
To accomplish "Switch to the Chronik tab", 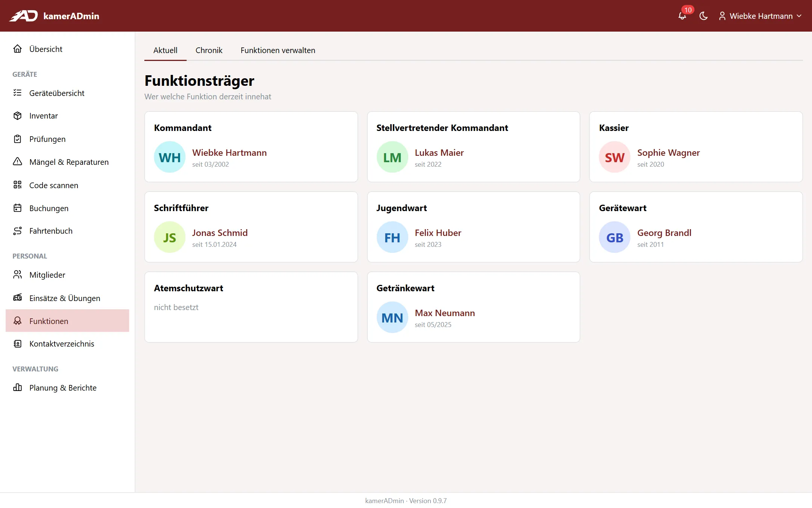I will tap(209, 50).
